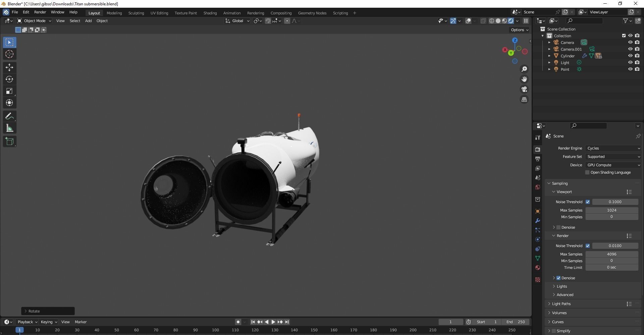Play animation forward

click(273, 322)
